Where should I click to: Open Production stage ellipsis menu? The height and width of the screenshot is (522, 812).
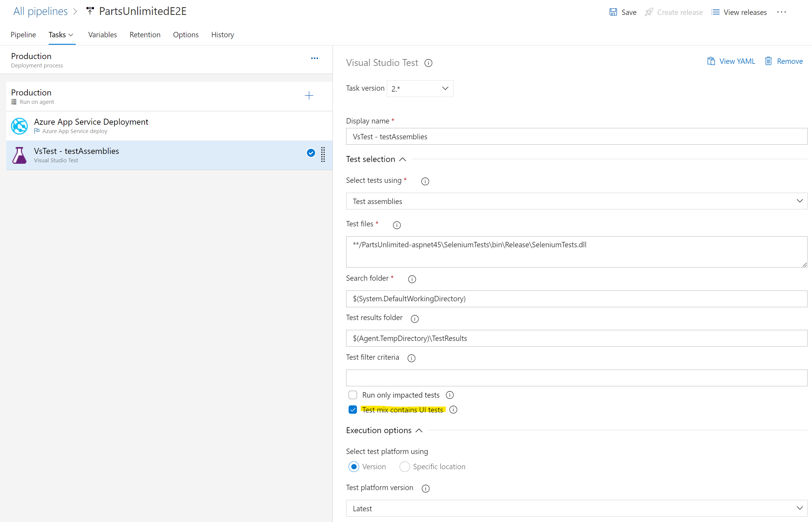click(x=314, y=58)
